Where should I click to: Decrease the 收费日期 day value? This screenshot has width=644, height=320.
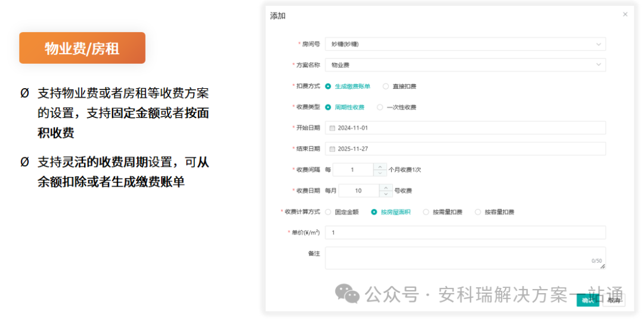point(386,194)
